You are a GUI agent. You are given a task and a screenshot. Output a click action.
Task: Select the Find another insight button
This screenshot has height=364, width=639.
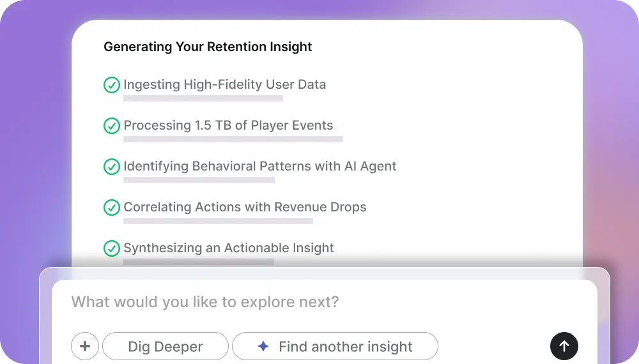tap(335, 347)
